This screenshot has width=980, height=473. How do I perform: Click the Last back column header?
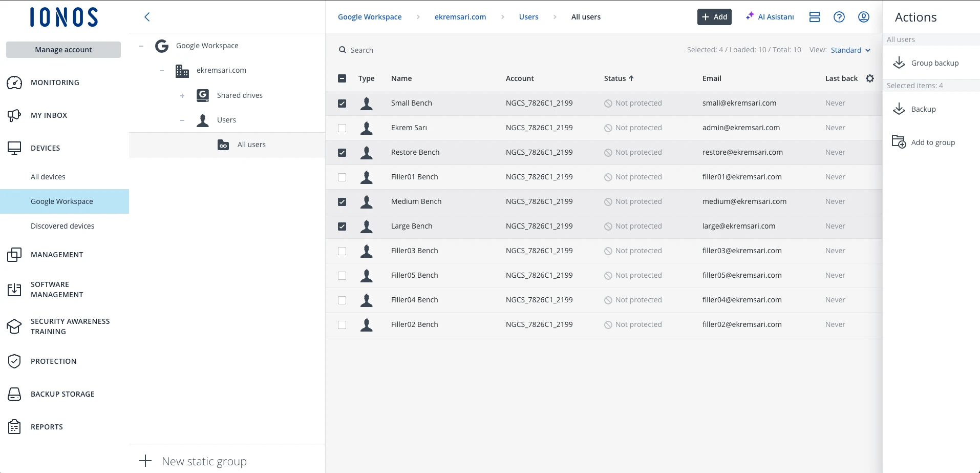pos(841,78)
